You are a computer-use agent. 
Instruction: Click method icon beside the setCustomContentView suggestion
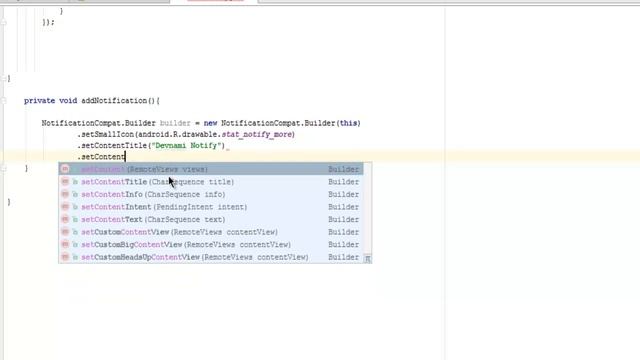[x=65, y=232]
